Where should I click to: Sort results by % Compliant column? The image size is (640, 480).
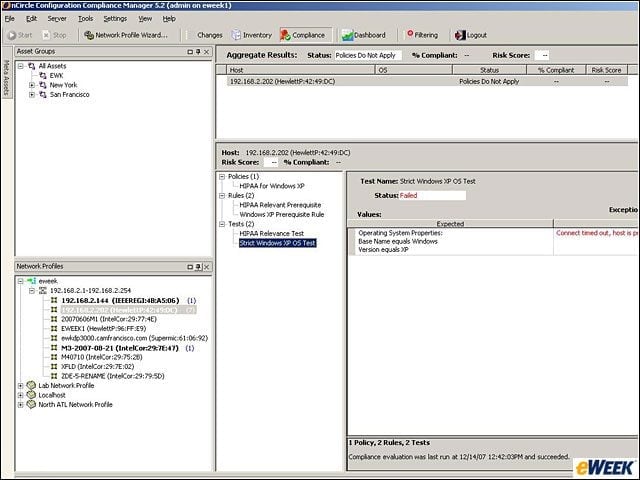(556, 70)
